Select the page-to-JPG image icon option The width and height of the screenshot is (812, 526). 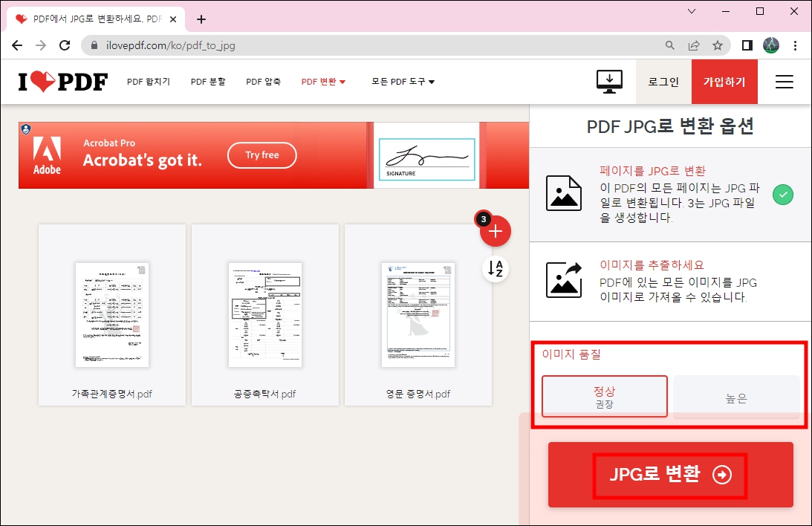pyautogui.click(x=563, y=193)
